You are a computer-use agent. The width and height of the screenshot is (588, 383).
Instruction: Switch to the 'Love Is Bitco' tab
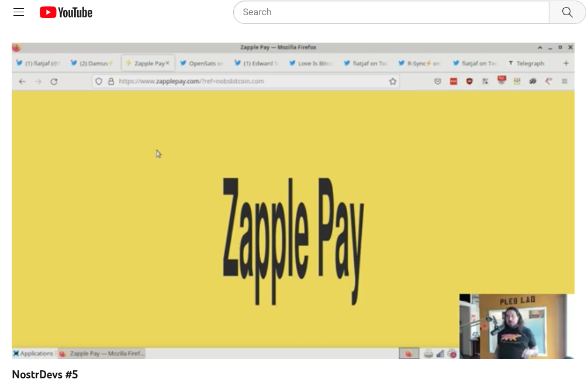pyautogui.click(x=311, y=63)
